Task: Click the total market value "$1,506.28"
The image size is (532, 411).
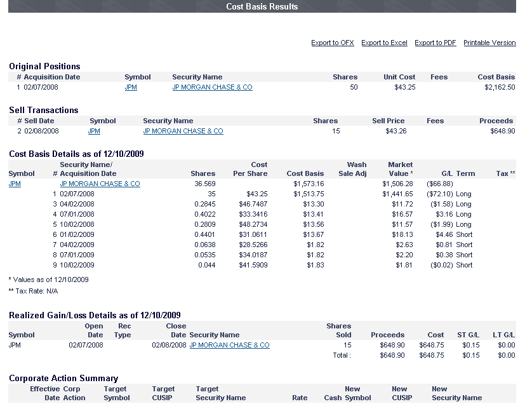Action: pos(397,184)
